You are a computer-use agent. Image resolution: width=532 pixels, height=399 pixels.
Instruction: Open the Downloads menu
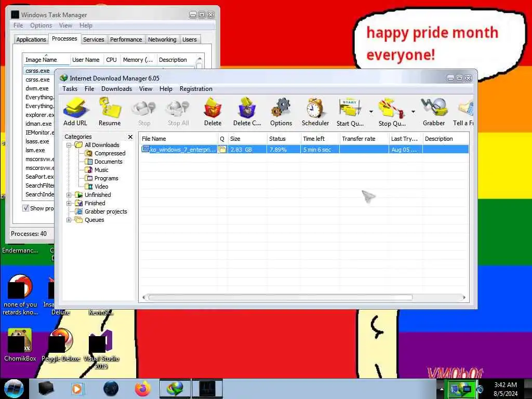(116, 89)
